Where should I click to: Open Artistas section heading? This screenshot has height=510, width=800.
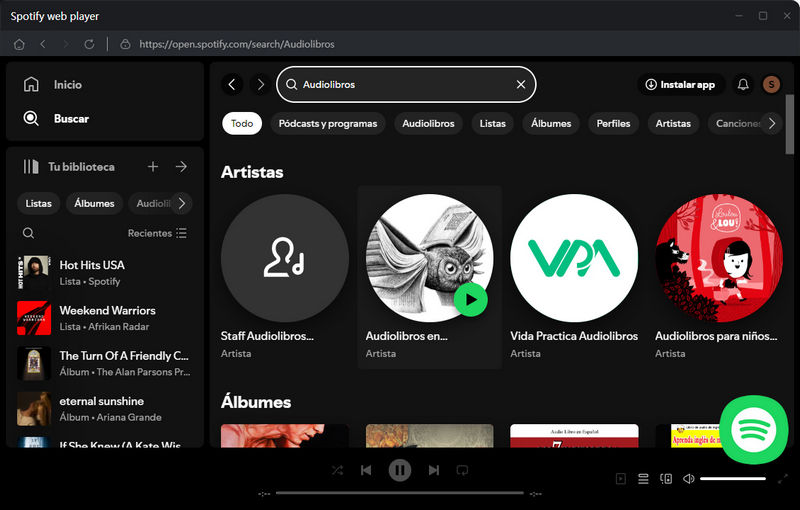pos(252,172)
